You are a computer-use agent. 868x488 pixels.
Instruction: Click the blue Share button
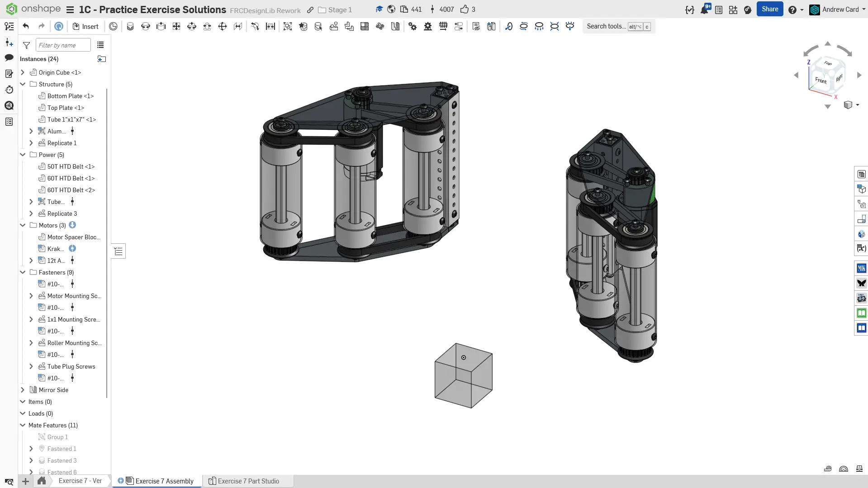769,9
